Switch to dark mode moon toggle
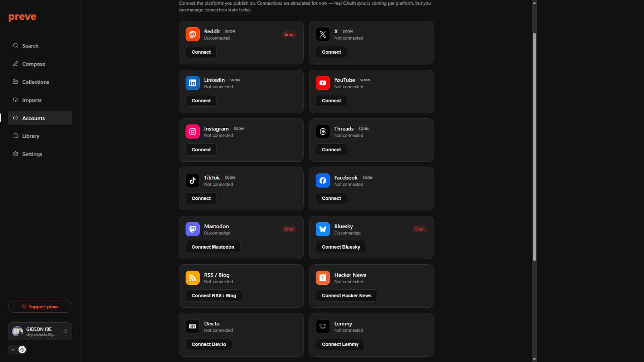Screen dimensions: 644x362 [x=22, y=350]
